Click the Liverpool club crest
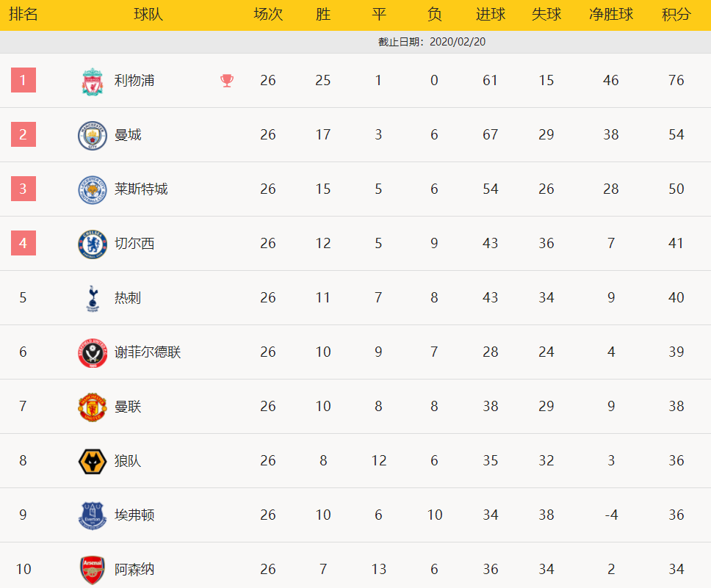 tap(93, 81)
